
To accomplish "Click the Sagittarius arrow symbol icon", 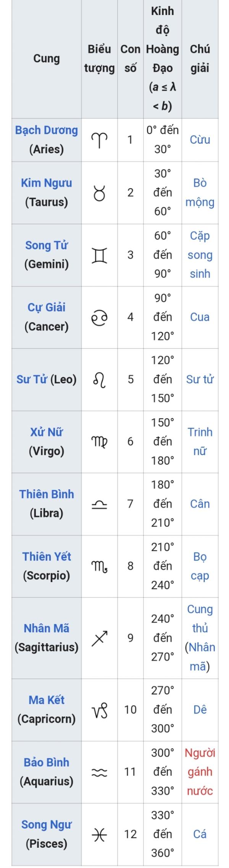I will (x=99, y=638).
